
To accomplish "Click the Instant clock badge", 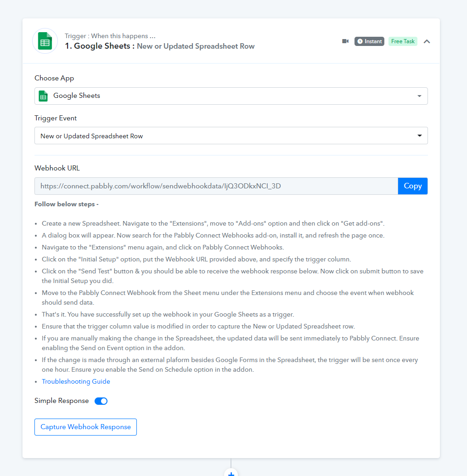I will tap(369, 41).
